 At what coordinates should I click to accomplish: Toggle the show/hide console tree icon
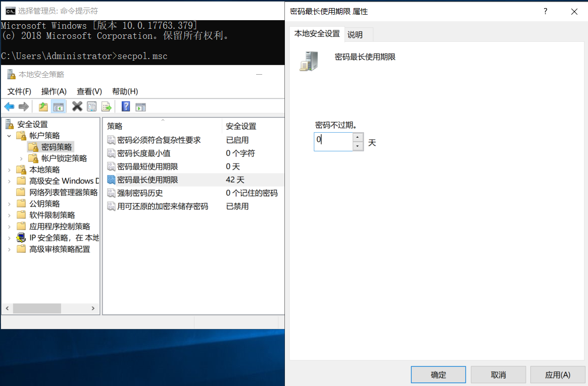[59, 107]
